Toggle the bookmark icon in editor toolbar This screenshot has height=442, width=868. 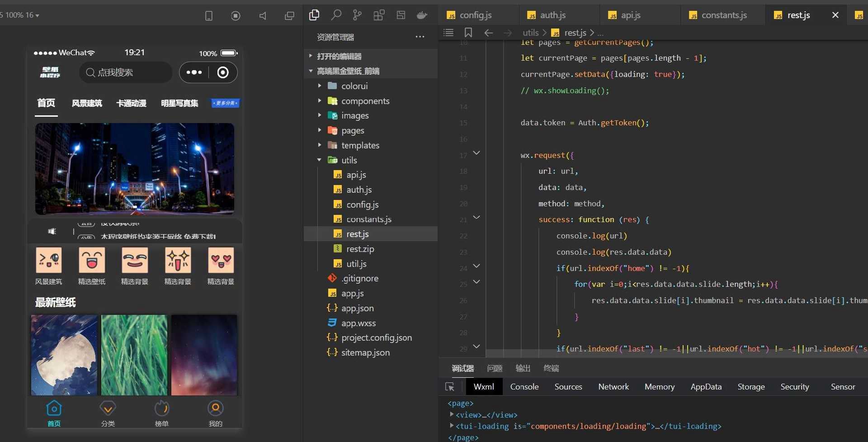468,33
